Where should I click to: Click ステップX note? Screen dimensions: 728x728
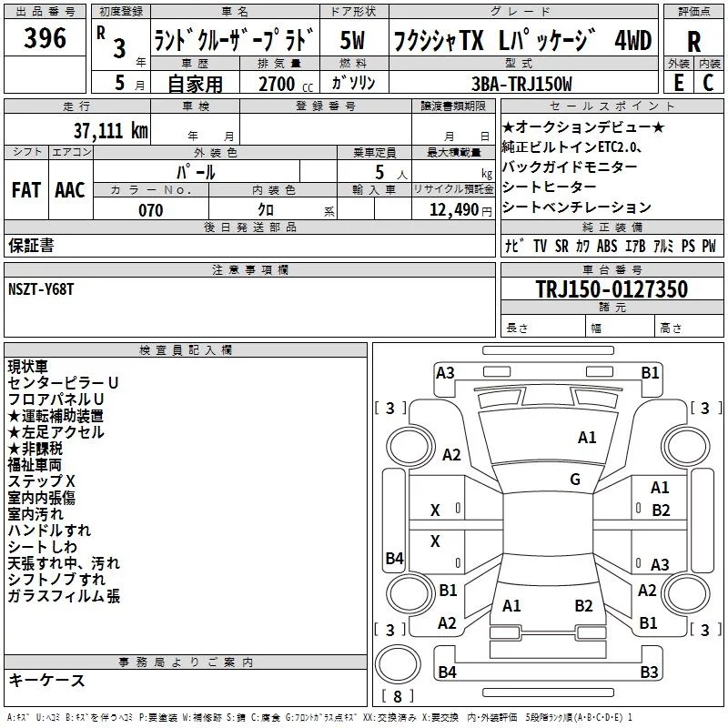click(41, 481)
